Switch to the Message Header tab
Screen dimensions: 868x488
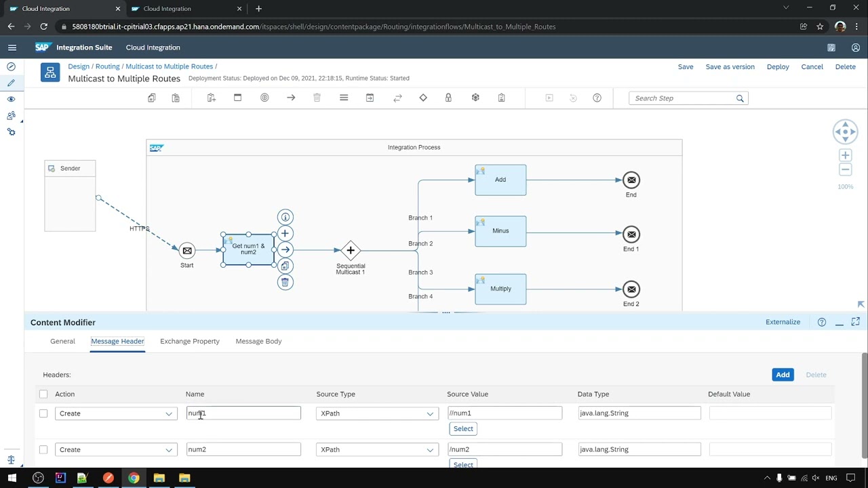pyautogui.click(x=117, y=341)
